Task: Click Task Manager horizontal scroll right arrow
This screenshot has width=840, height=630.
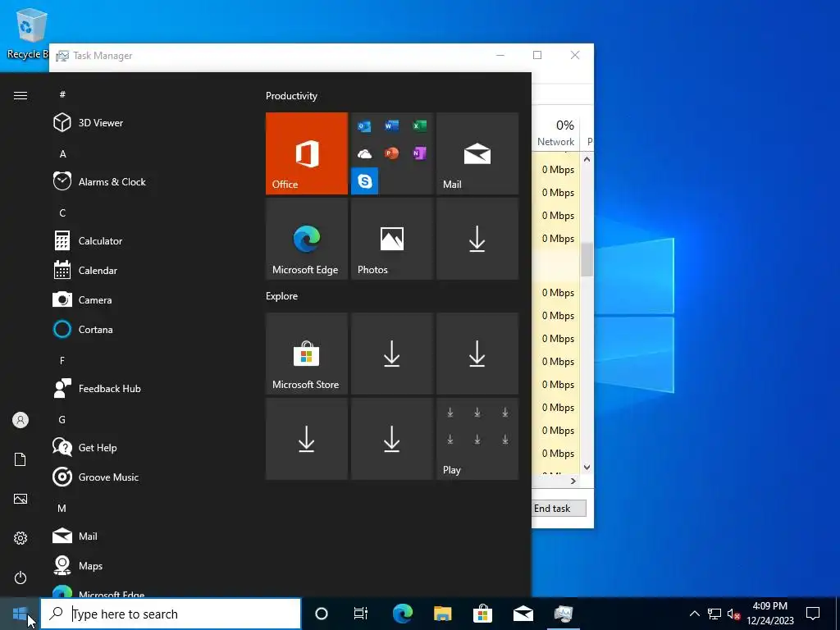Action: coord(573,481)
